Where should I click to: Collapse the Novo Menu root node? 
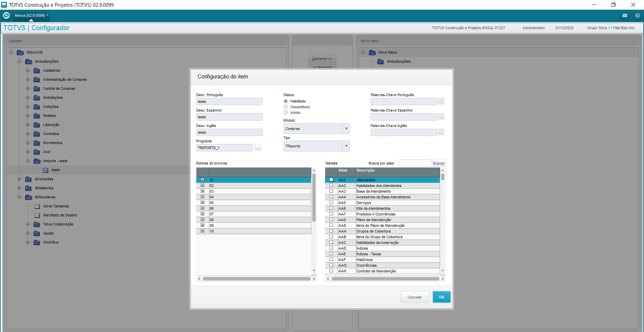click(x=363, y=52)
